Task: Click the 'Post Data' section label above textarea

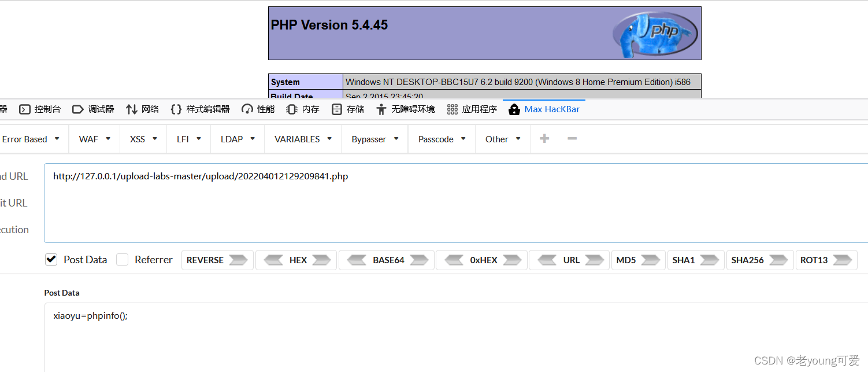Action: click(x=62, y=293)
